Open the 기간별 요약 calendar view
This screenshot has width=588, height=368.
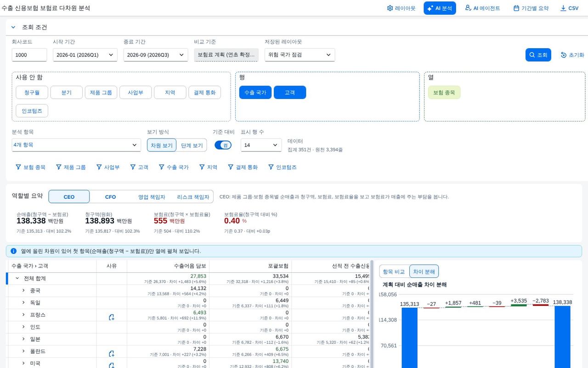click(x=531, y=8)
